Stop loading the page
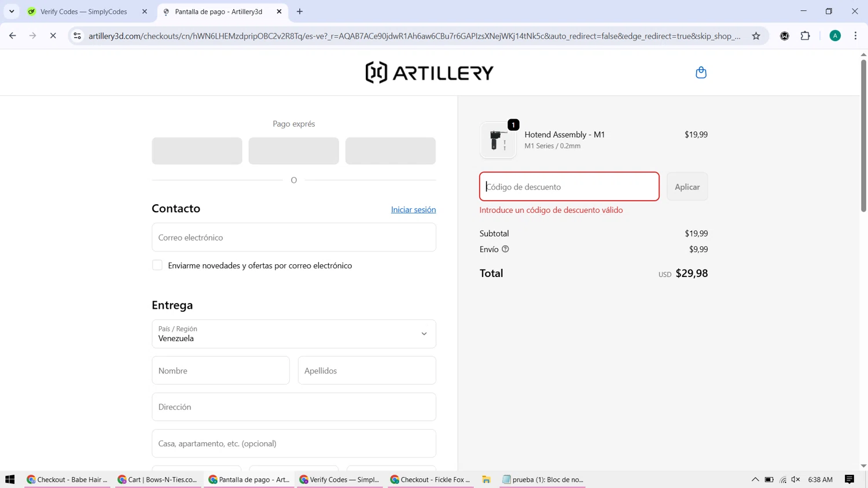This screenshot has height=488, width=868. pos(53,36)
